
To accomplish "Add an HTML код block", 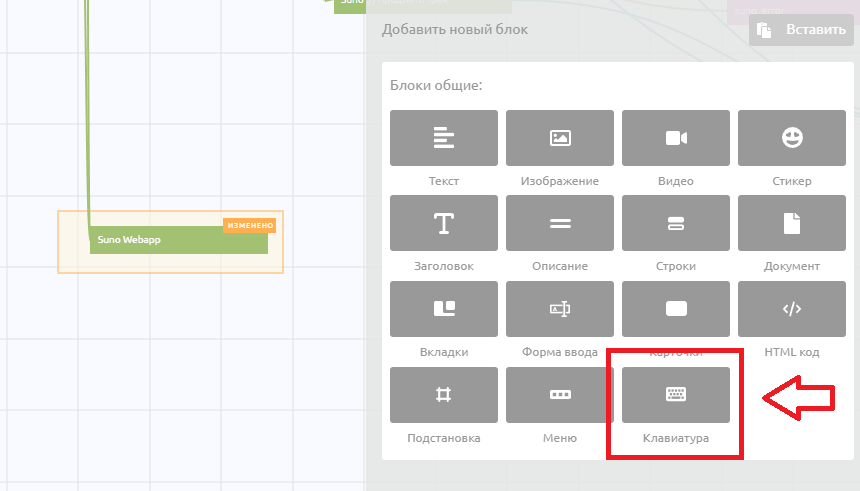I will tap(791, 309).
